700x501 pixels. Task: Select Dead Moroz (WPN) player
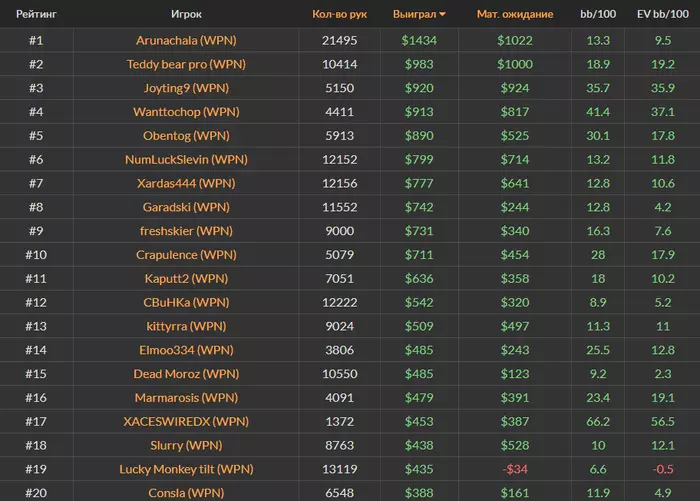(x=186, y=374)
